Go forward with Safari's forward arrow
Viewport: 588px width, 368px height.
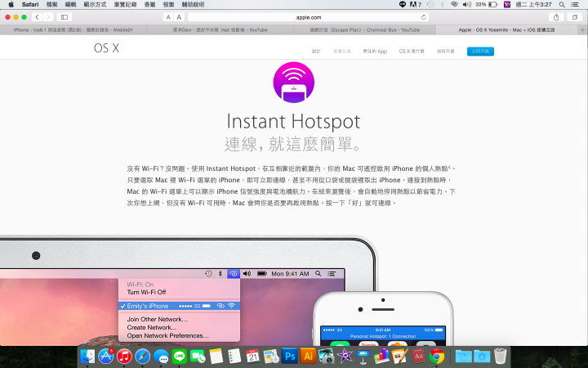pos(48,17)
